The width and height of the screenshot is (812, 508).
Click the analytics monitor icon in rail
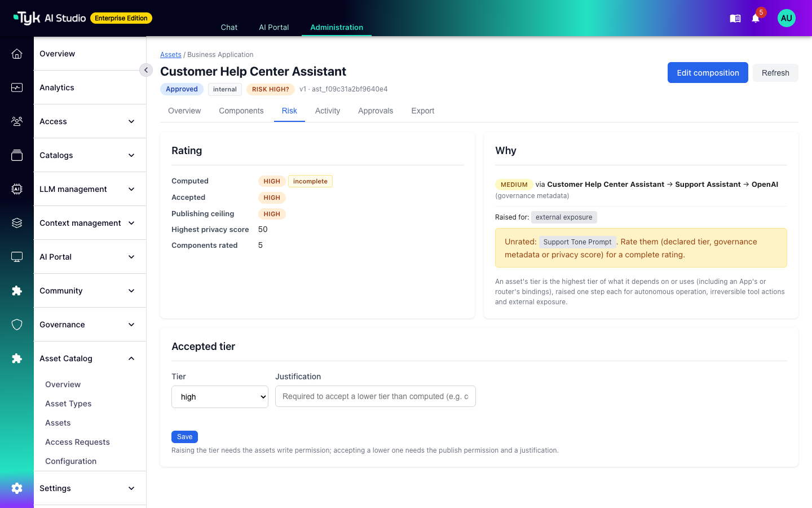pos(17,87)
